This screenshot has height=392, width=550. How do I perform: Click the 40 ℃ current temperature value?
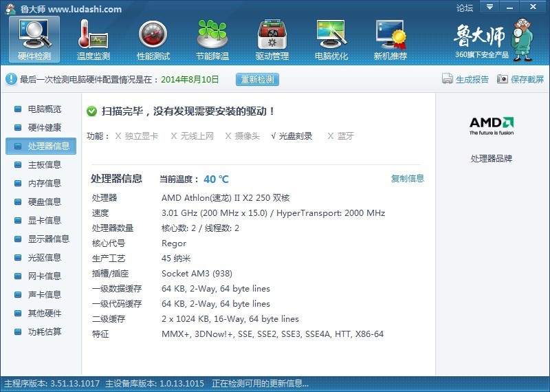[216, 179]
